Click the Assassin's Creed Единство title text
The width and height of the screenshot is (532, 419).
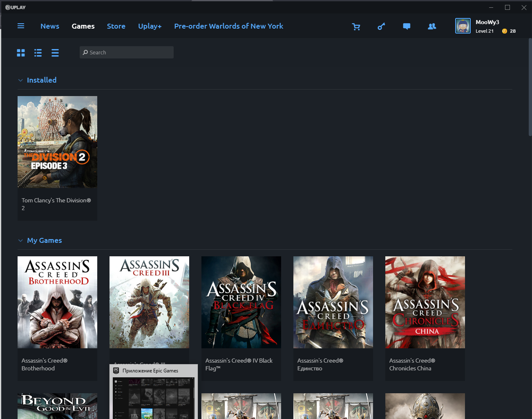pyautogui.click(x=320, y=364)
